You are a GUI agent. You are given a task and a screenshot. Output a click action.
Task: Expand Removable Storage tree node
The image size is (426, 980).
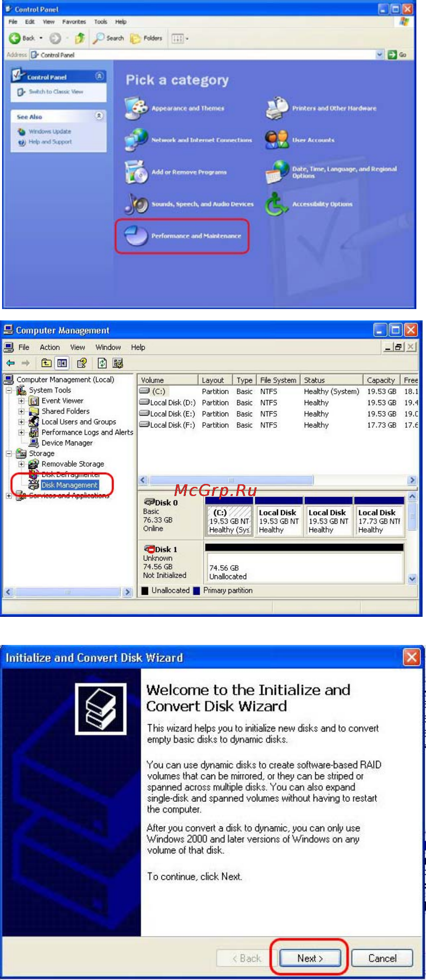[x=21, y=464]
